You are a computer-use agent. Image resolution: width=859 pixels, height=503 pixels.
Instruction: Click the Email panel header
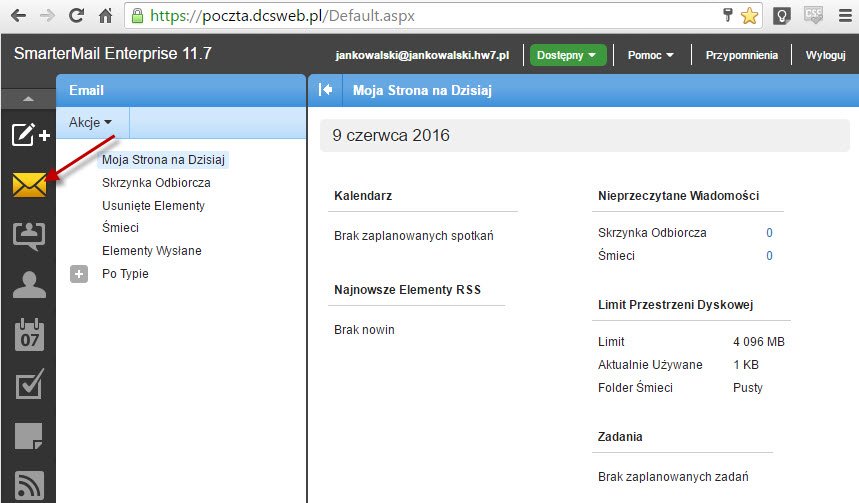click(x=181, y=90)
